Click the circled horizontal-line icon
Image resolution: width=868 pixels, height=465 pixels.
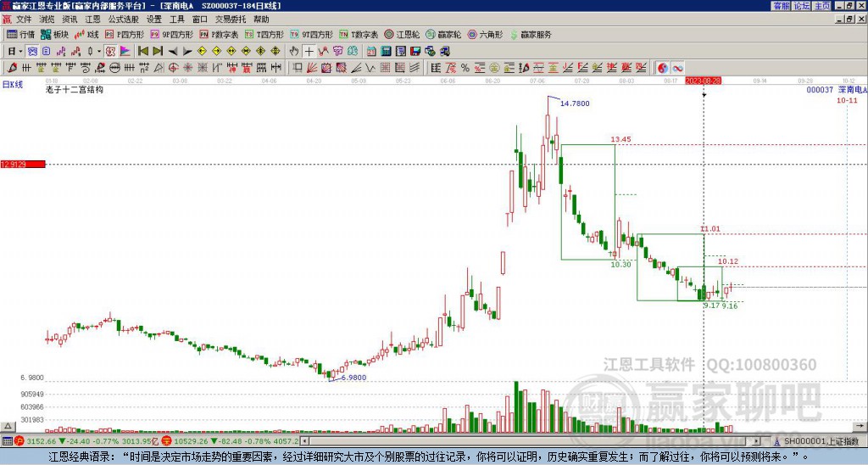point(115,68)
